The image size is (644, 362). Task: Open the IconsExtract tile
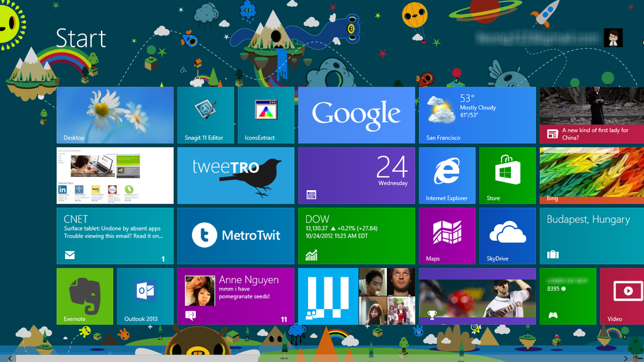tap(266, 115)
